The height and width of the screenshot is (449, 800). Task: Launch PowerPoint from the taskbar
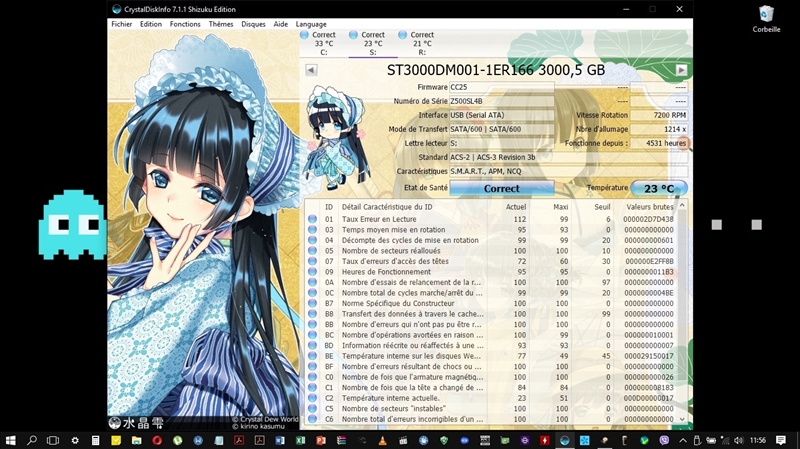pyautogui.click(x=320, y=440)
